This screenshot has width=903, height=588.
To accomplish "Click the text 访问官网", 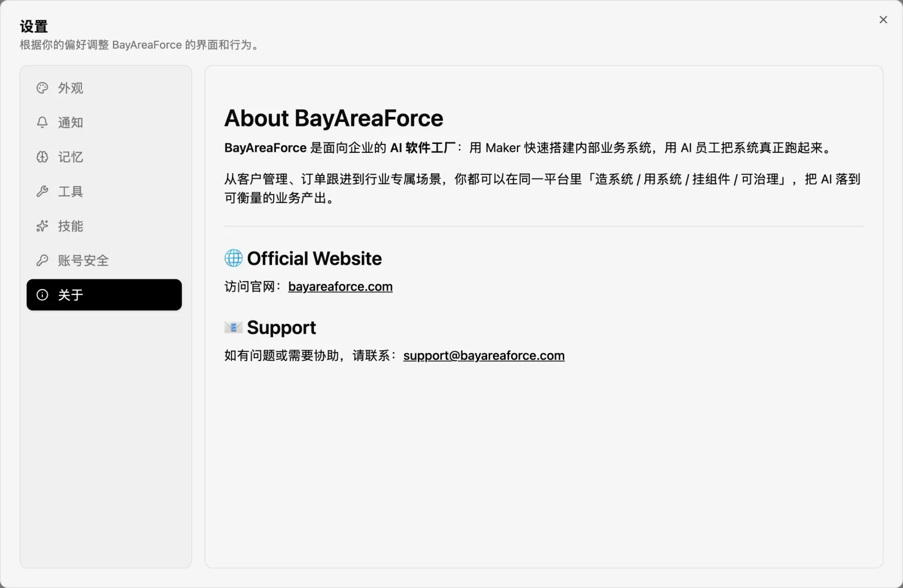I will click(x=249, y=287).
